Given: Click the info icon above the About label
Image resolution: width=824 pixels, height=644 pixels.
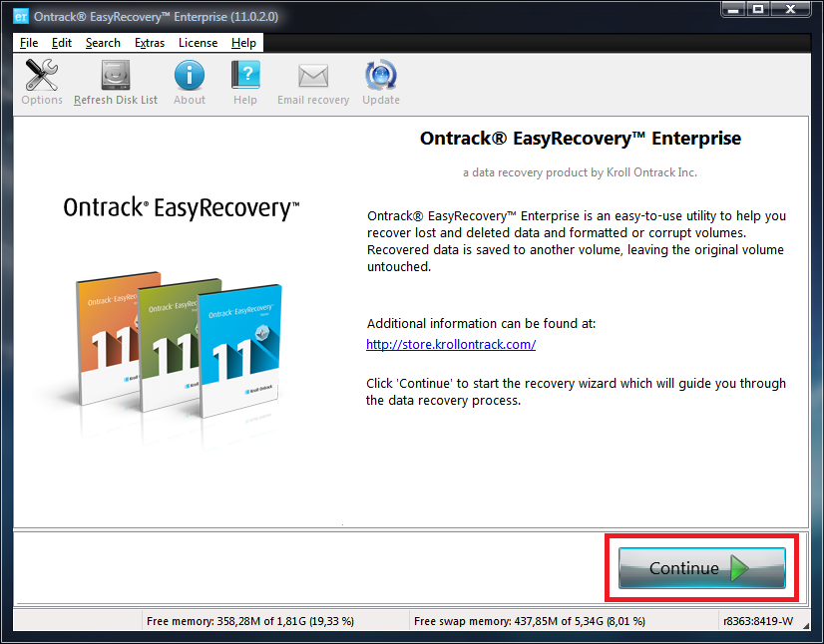Looking at the screenshot, I should pos(189,72).
